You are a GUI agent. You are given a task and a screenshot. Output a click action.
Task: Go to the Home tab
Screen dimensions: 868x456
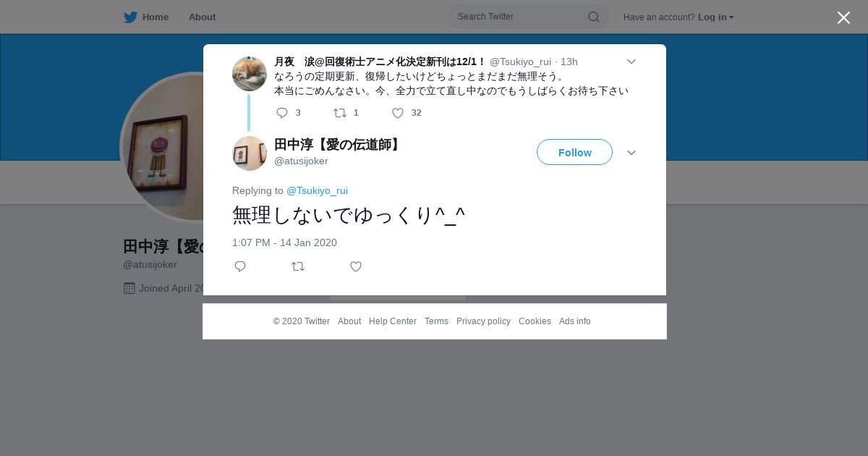pyautogui.click(x=146, y=17)
